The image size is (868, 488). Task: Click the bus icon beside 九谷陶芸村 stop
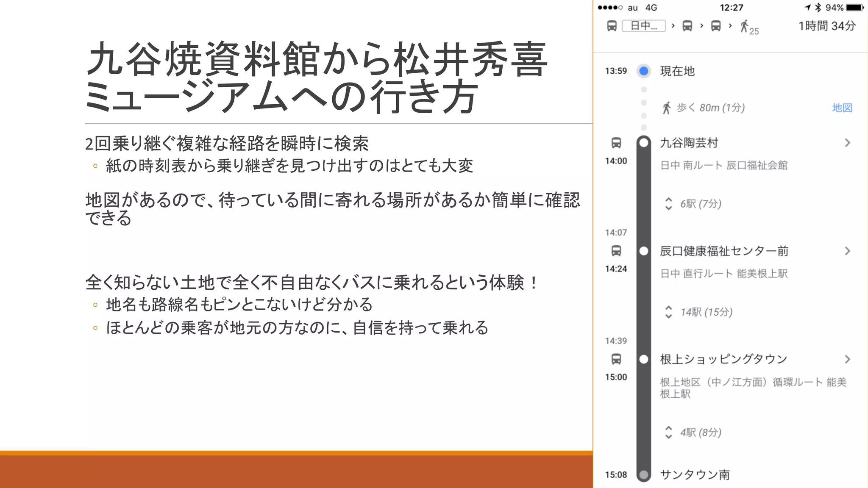(616, 143)
